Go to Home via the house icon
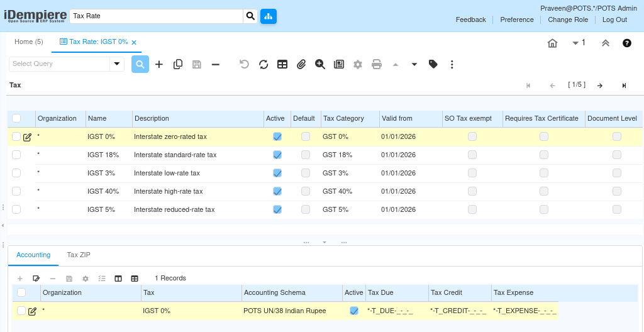This screenshot has width=644, height=332. (x=552, y=43)
